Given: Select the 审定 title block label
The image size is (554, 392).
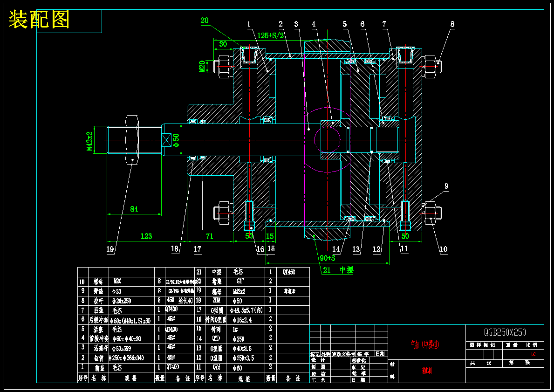Looking at the screenshot, I should coord(359,367).
